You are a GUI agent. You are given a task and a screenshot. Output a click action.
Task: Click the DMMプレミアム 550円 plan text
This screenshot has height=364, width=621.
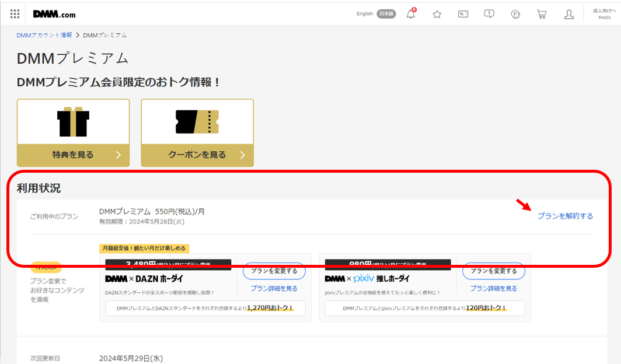click(x=152, y=212)
